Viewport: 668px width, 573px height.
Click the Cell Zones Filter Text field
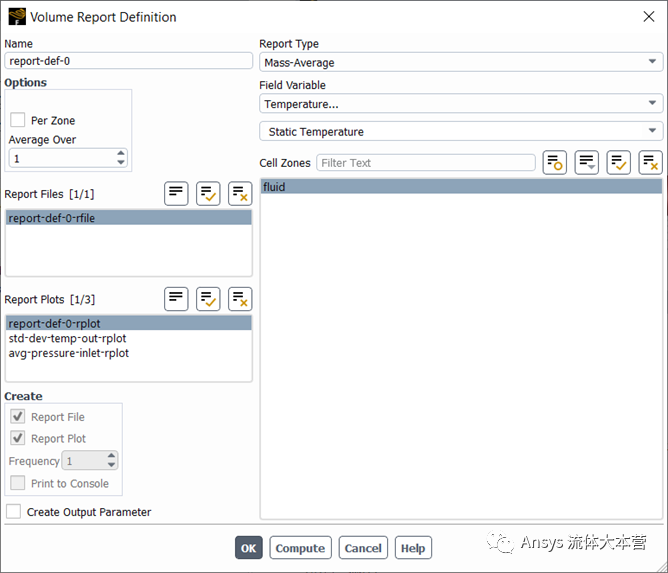tap(426, 163)
